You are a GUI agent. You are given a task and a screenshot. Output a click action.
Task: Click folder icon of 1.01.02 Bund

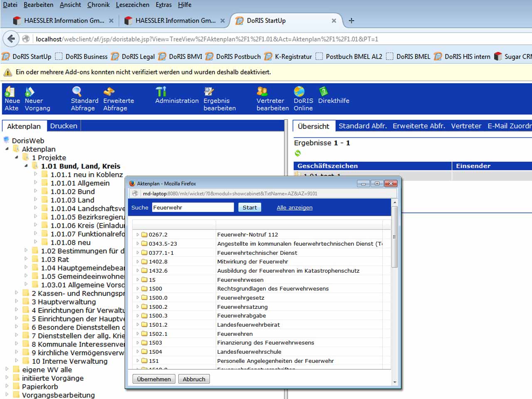click(45, 191)
